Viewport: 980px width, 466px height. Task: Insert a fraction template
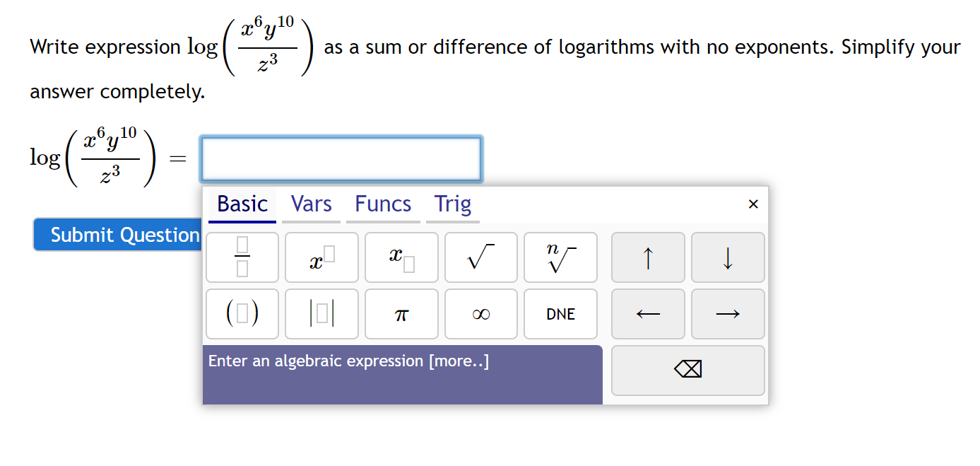(x=242, y=257)
